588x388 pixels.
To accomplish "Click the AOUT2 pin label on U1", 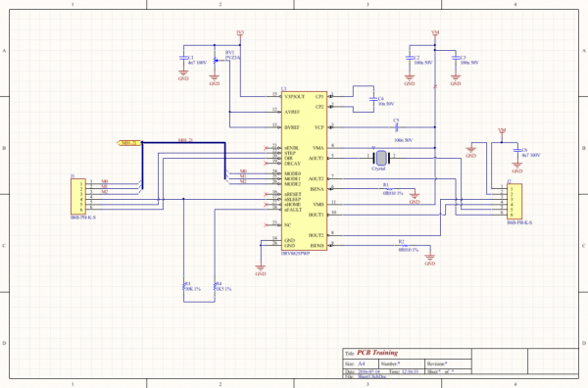I will coord(317,179).
